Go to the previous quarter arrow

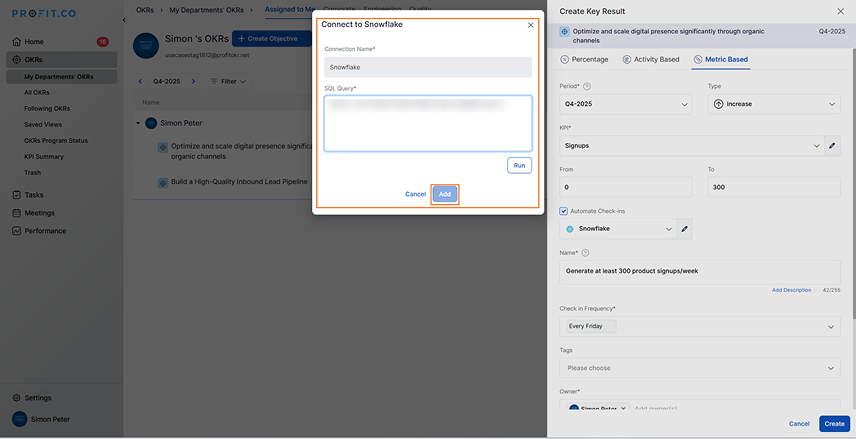[140, 81]
